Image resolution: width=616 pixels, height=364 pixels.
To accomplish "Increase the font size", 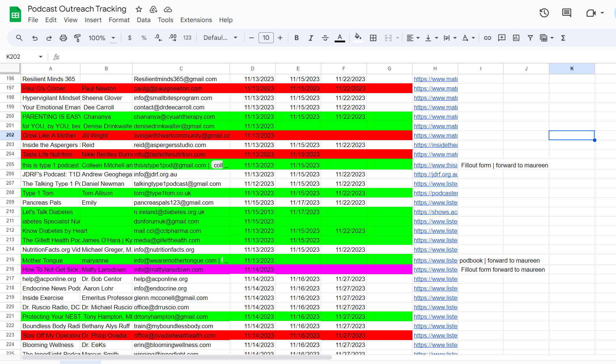I will coord(280,38).
